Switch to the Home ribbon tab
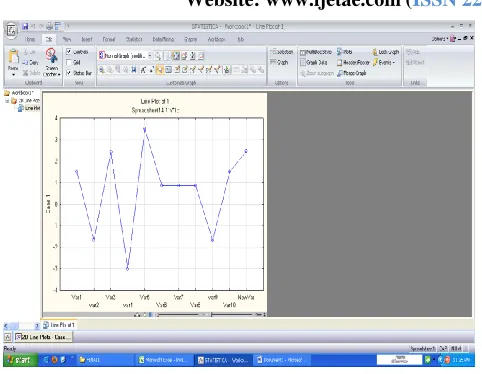The width and height of the screenshot is (482, 374). click(x=30, y=39)
